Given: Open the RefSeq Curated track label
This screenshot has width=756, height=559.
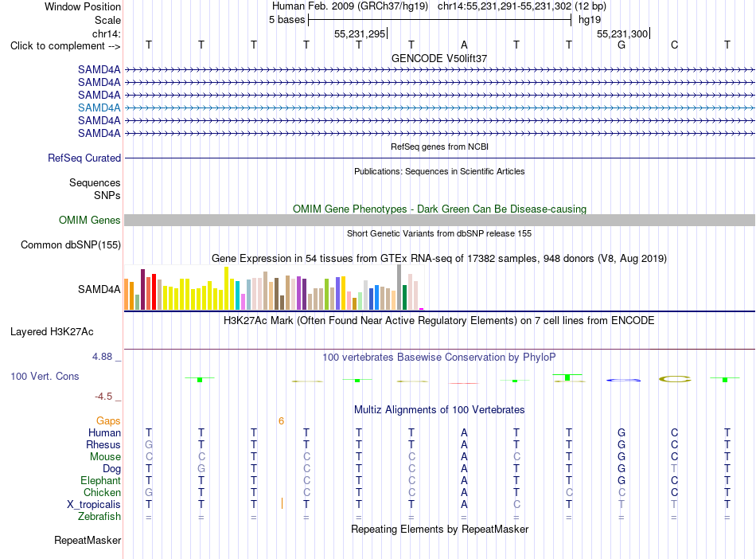Looking at the screenshot, I should click(84, 158).
